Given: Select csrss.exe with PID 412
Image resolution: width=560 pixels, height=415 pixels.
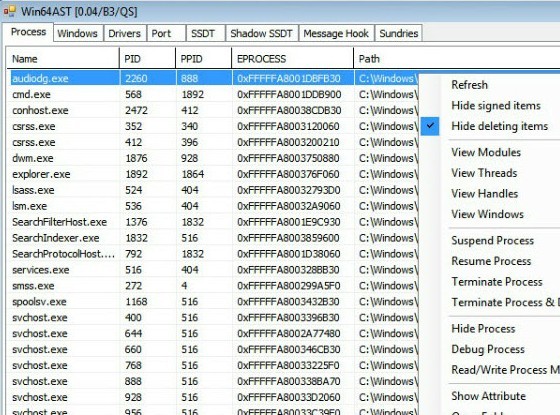Looking at the screenshot, I should (214, 142).
